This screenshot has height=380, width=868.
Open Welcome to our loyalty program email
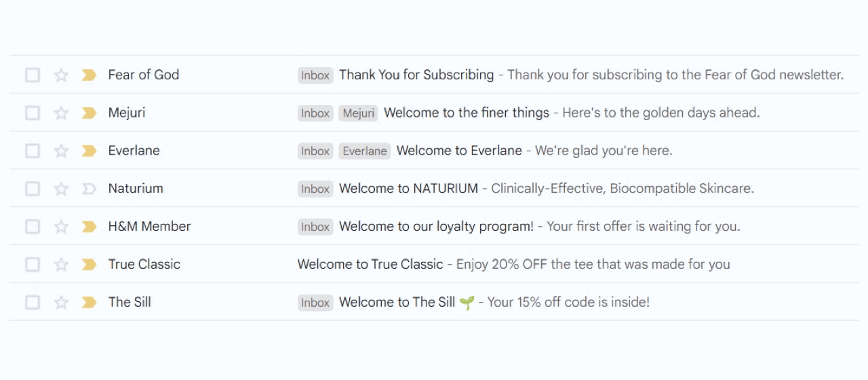tap(436, 226)
